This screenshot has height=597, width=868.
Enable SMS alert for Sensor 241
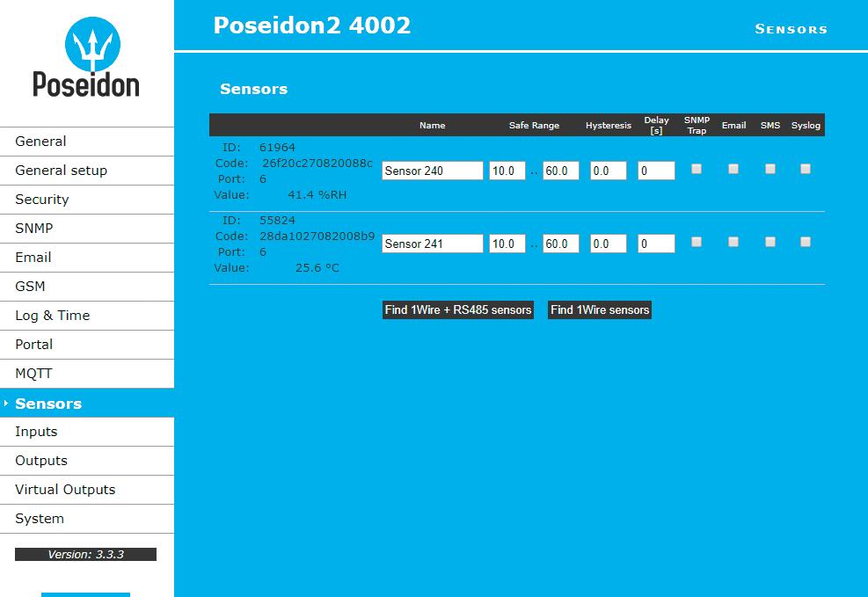[x=770, y=242]
